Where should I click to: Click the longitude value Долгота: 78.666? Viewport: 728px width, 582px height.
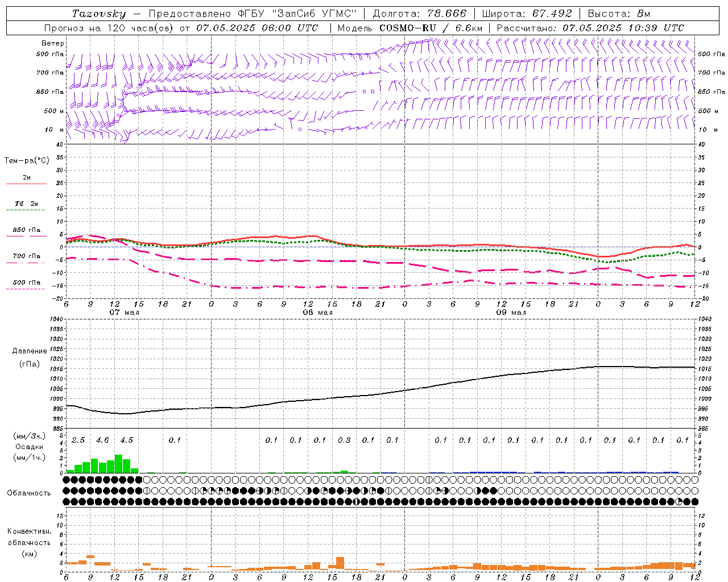[420, 14]
